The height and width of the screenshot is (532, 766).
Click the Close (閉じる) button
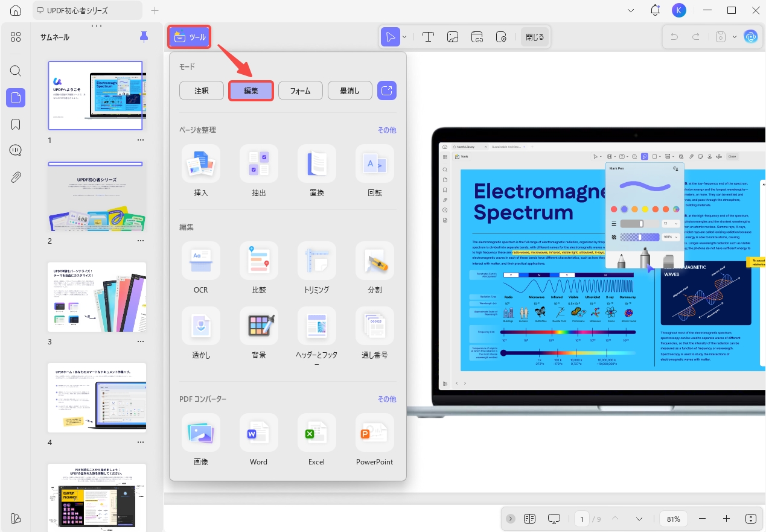point(534,37)
